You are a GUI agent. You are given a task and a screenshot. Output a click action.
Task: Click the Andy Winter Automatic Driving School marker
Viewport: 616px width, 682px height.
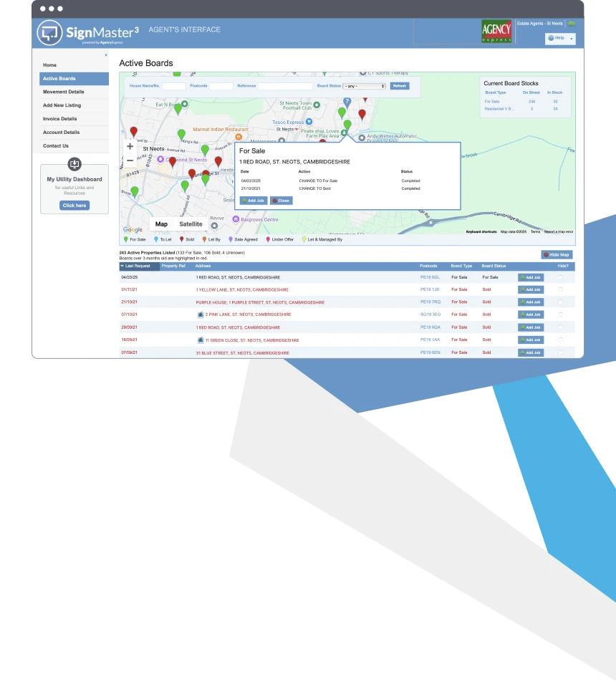[362, 138]
